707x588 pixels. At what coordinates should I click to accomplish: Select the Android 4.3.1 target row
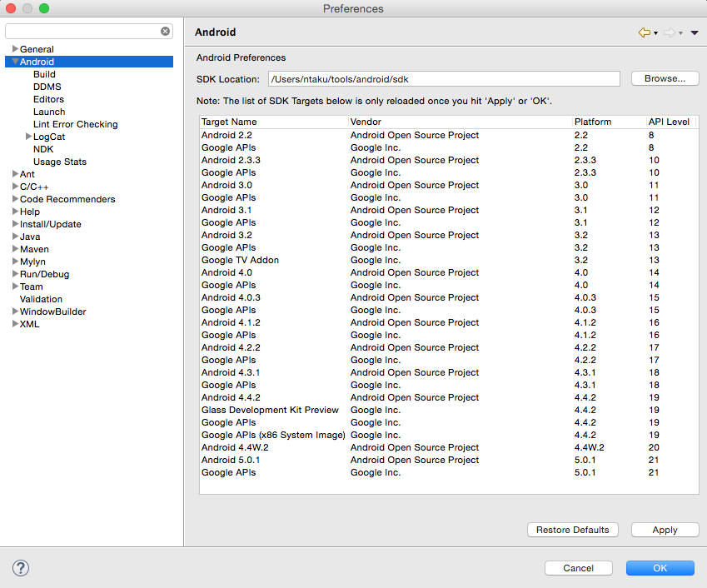(449, 372)
